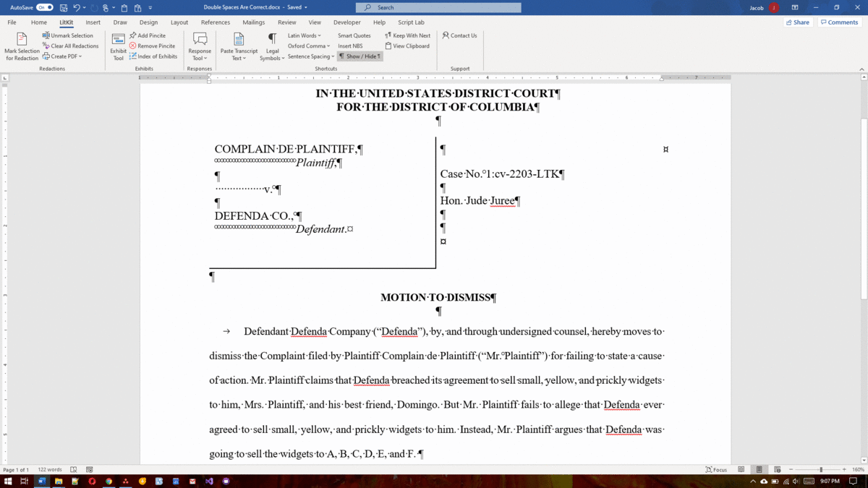
Task: Open the Windows Start menu
Action: pos(8,481)
